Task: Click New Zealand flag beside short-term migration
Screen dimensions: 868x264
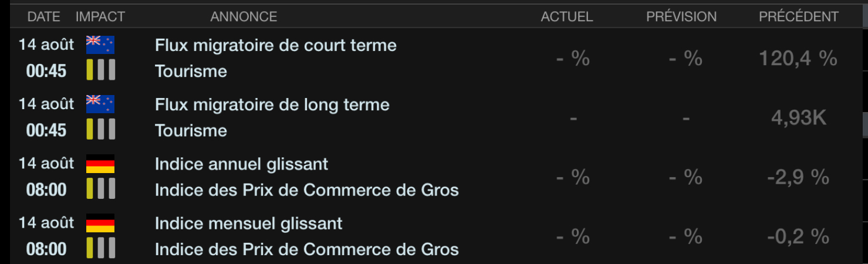Action: [100, 45]
